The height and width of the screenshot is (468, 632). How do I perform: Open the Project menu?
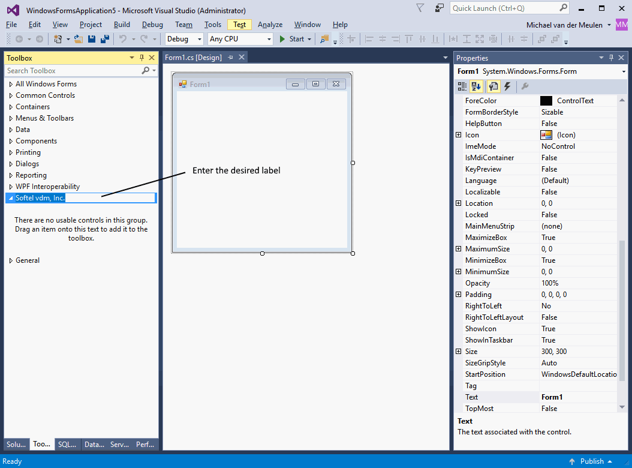91,25
